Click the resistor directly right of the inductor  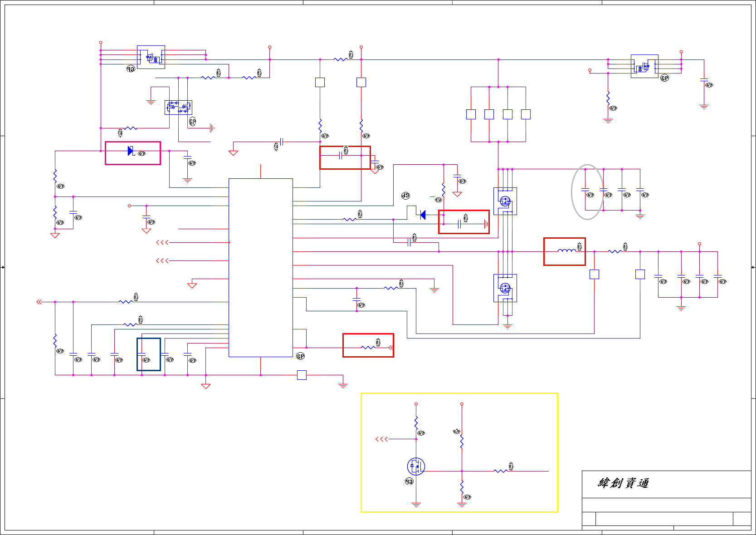[x=615, y=251]
